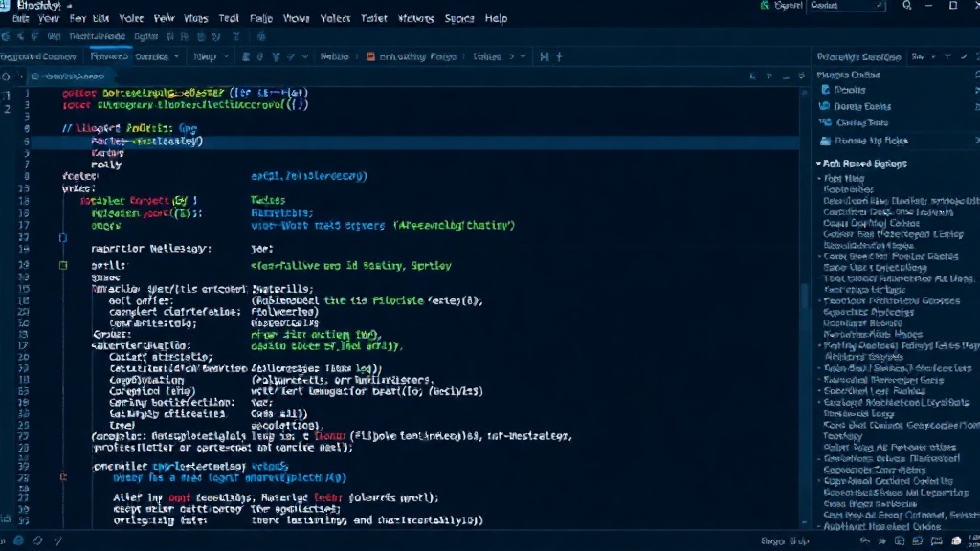
Task: Click the circle icon left of editor tab
Action: (x=7, y=77)
